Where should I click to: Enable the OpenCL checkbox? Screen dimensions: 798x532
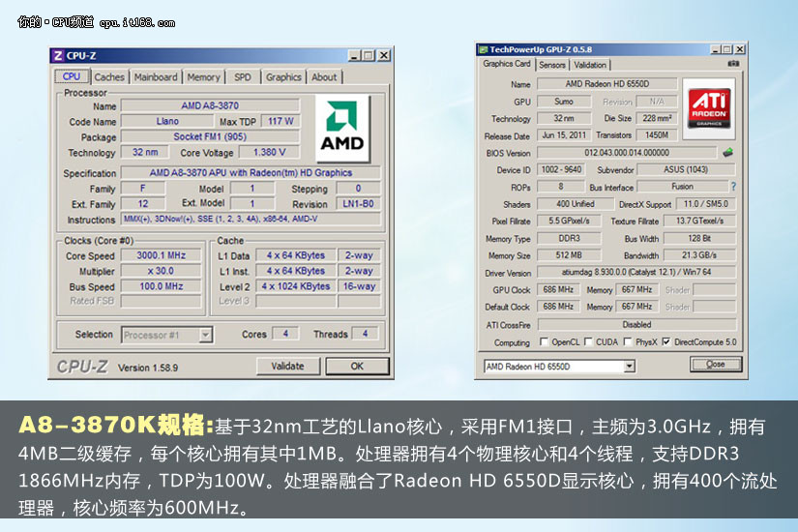pyautogui.click(x=544, y=341)
